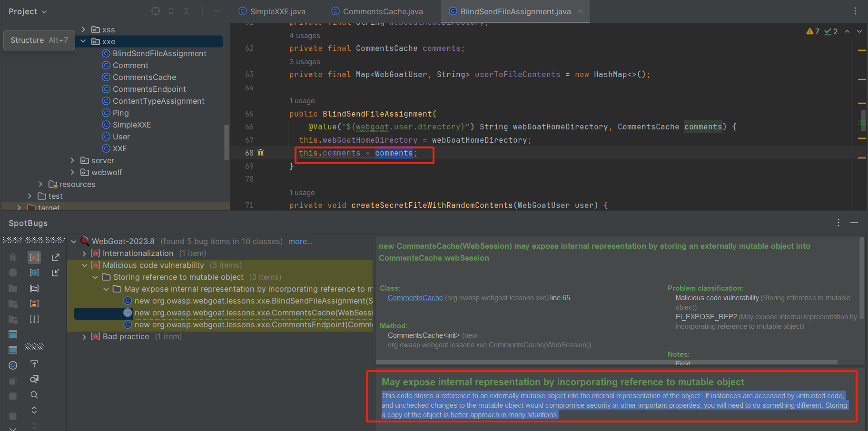Click SpotBugs analyze all target icon
The width and height of the screenshot is (868, 431).
(x=13, y=365)
